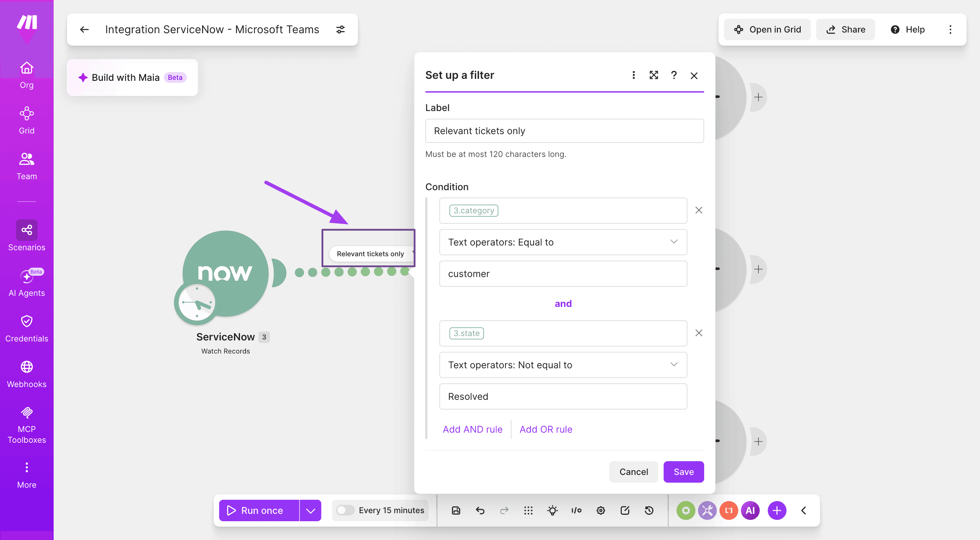Open filter dialog help question mark
This screenshot has height=540, width=980.
click(674, 75)
